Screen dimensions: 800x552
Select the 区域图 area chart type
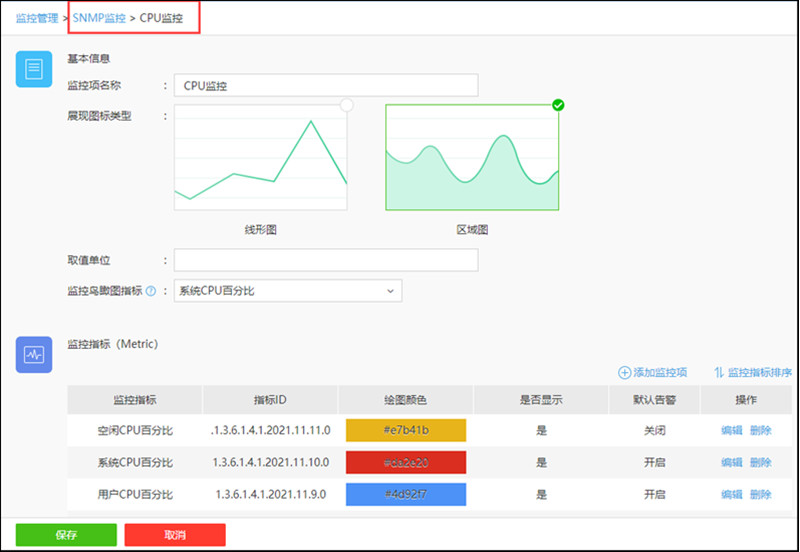(472, 160)
